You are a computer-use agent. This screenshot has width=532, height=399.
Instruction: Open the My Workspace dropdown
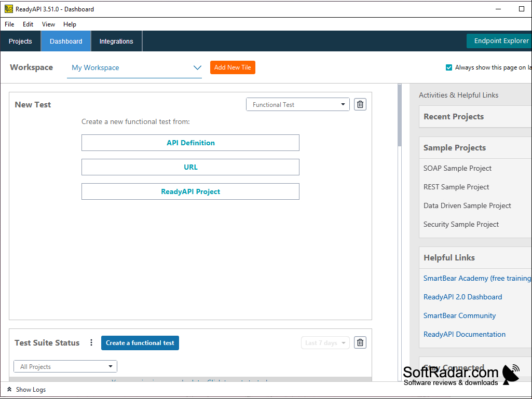[x=134, y=68]
